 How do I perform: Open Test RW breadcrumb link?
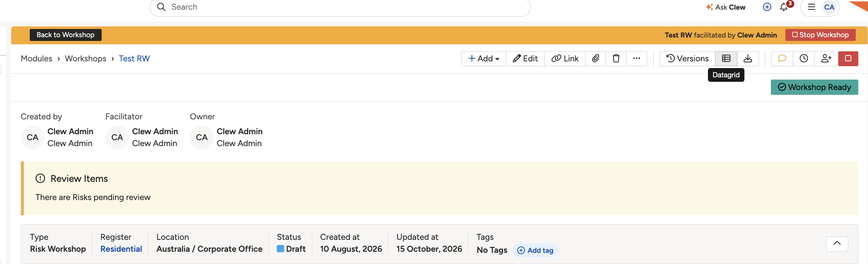(x=134, y=59)
